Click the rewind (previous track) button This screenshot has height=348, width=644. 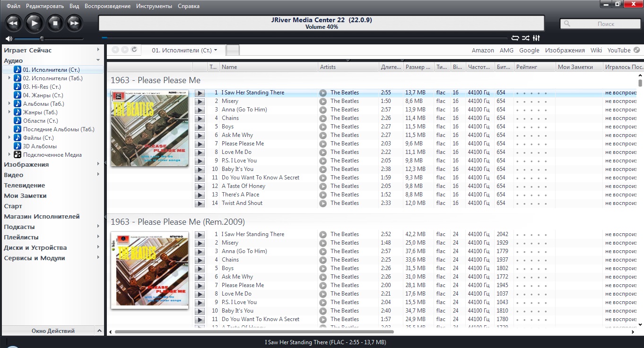[13, 22]
